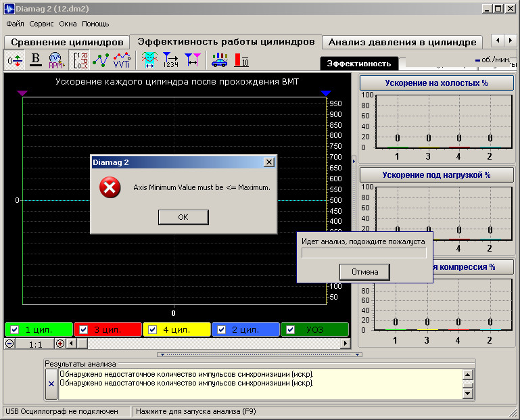
Task: Click the 1234 cylinder order marker icon
Action: click(x=171, y=60)
